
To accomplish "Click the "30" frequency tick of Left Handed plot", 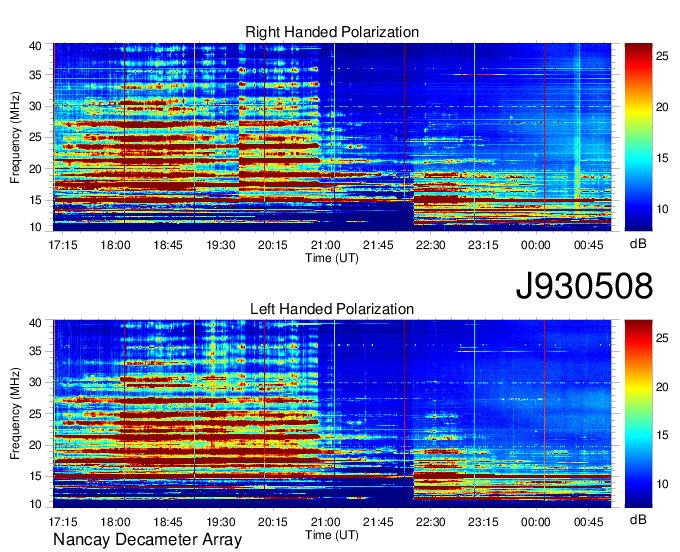I will 35,382.
